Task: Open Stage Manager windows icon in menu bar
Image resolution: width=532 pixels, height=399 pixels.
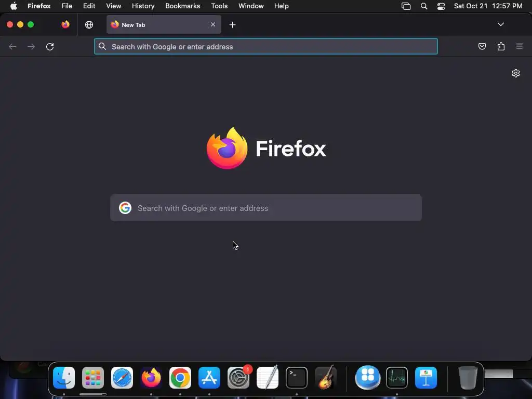Action: pos(406,6)
